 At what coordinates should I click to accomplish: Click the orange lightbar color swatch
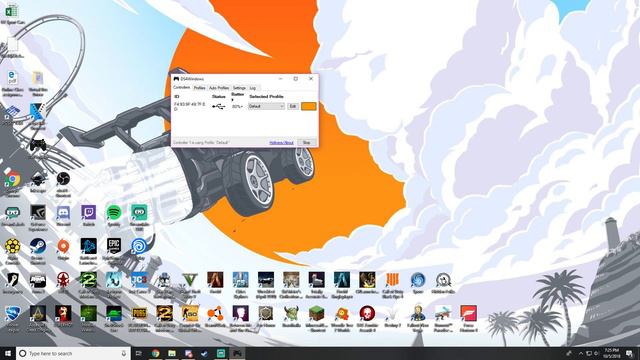(309, 106)
